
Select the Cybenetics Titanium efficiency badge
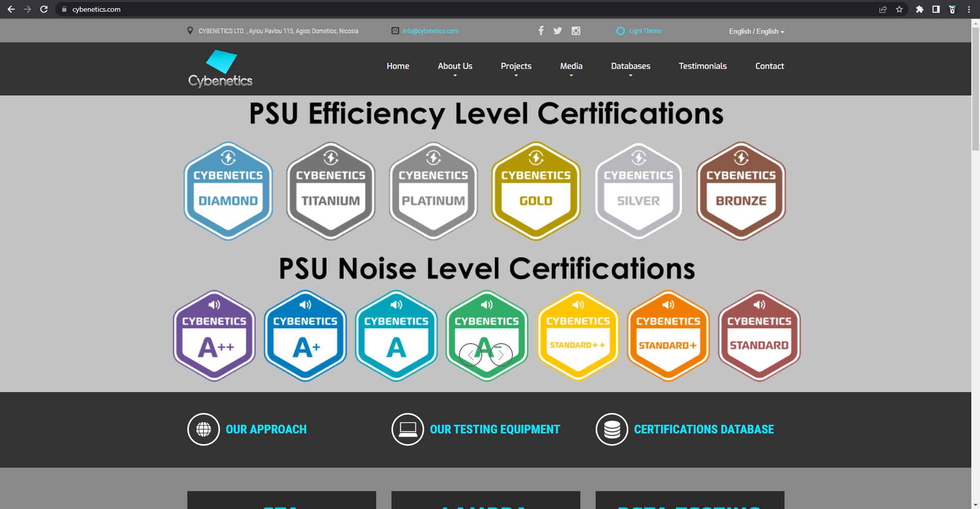coord(331,191)
